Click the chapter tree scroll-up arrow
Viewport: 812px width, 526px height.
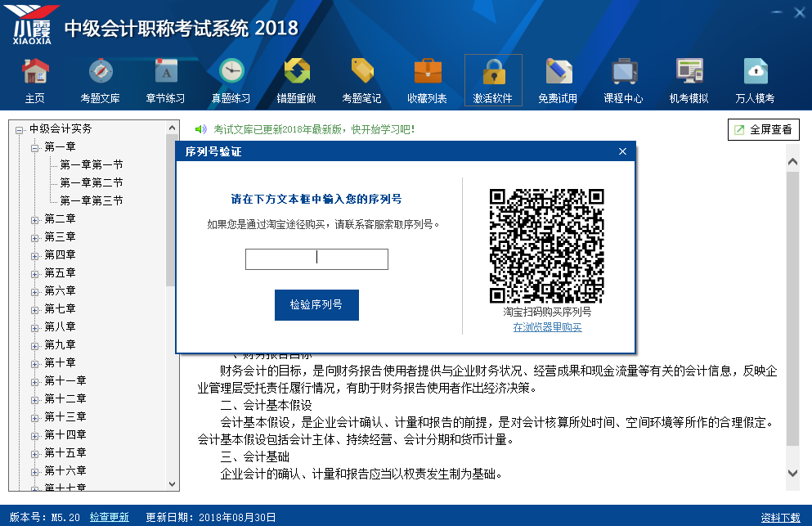click(173, 128)
